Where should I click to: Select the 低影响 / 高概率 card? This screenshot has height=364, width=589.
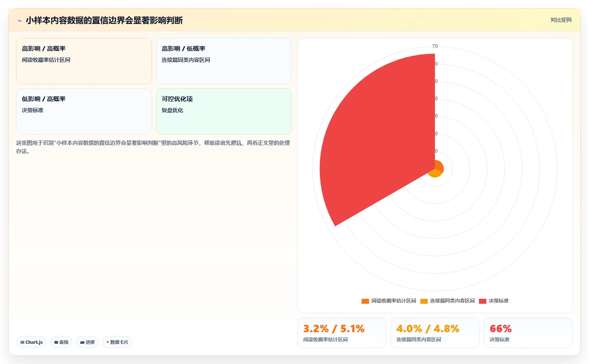pyautogui.click(x=84, y=111)
